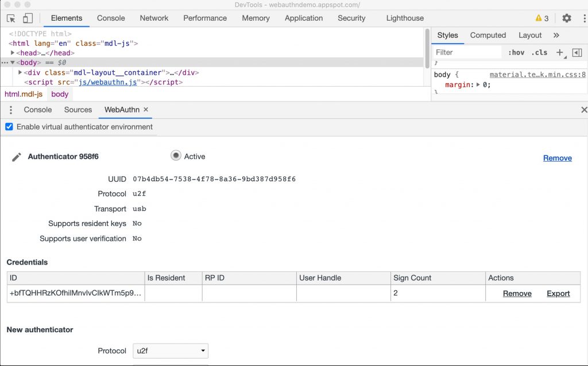This screenshot has width=588, height=366.
Task: Click the warnings count badge showing 3
Action: [542, 18]
